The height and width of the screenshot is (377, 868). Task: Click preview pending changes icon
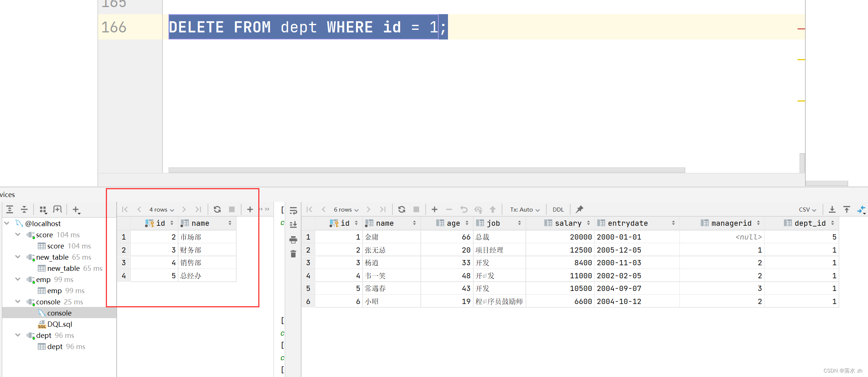tap(478, 210)
